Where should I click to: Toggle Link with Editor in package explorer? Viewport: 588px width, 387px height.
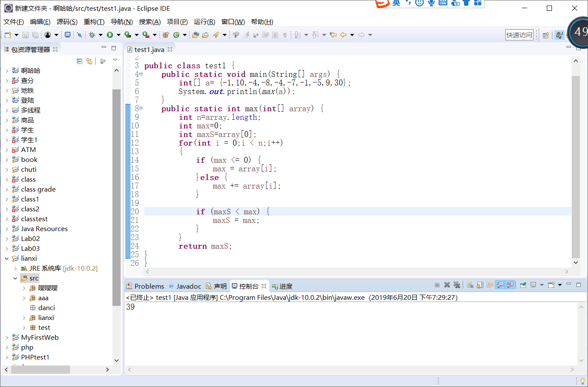point(89,61)
